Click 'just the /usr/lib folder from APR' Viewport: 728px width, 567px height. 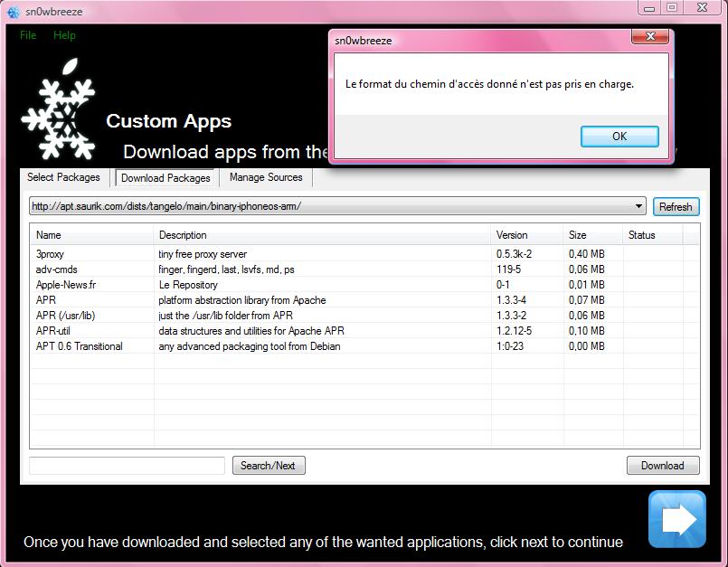226,316
